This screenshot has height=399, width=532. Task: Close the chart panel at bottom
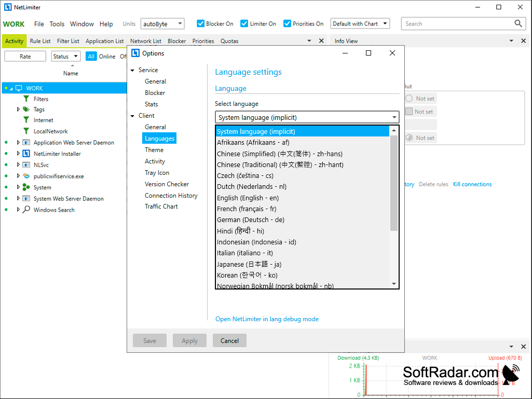point(524,347)
